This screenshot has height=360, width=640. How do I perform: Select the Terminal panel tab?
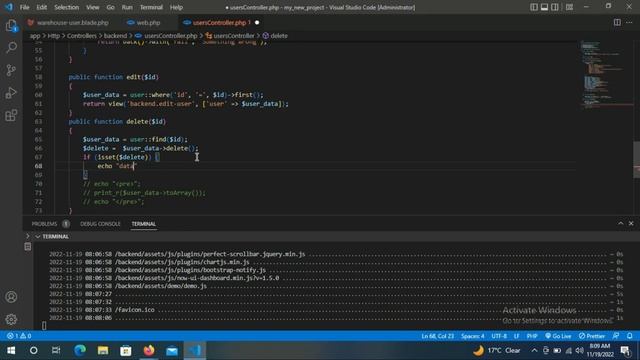pyautogui.click(x=144, y=224)
